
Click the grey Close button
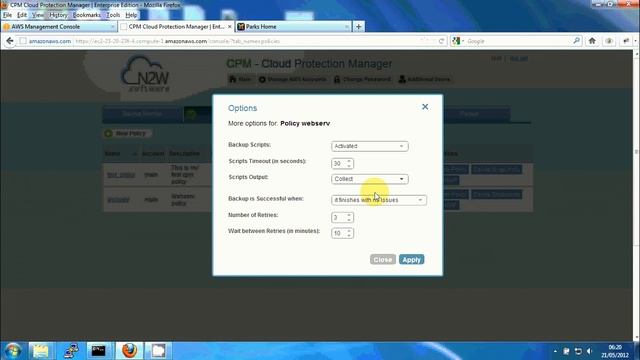point(382,260)
